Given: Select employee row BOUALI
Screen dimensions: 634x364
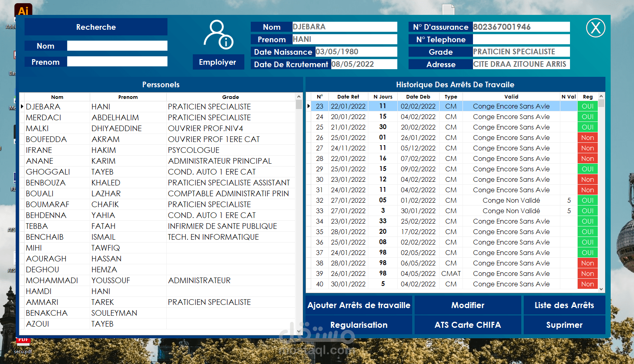Looking at the screenshot, I should (x=157, y=193).
